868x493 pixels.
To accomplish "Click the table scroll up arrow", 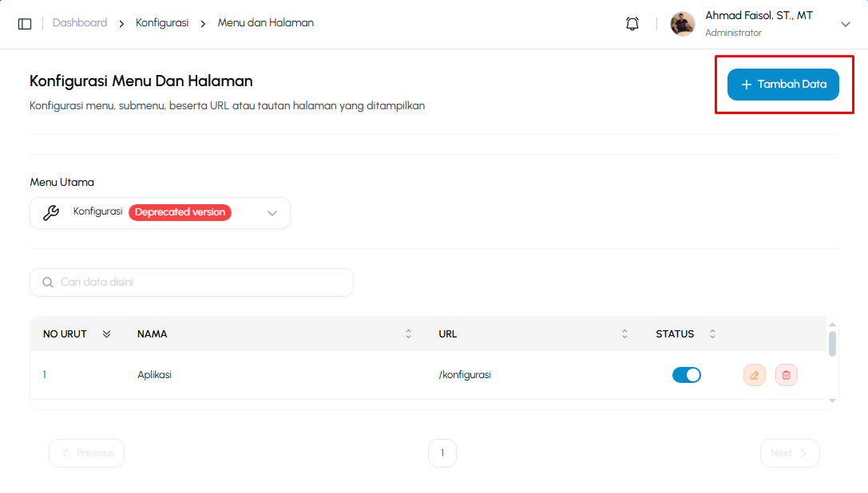I will point(832,325).
